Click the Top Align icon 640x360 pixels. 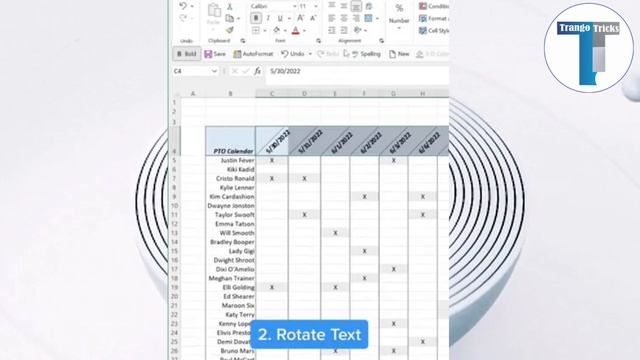pyautogui.click(x=332, y=6)
